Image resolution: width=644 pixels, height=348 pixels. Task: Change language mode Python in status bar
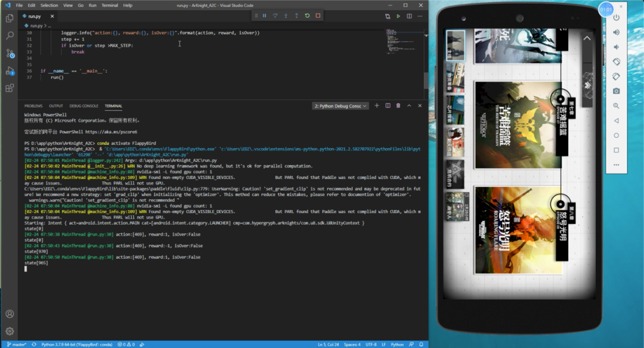[x=397, y=344]
